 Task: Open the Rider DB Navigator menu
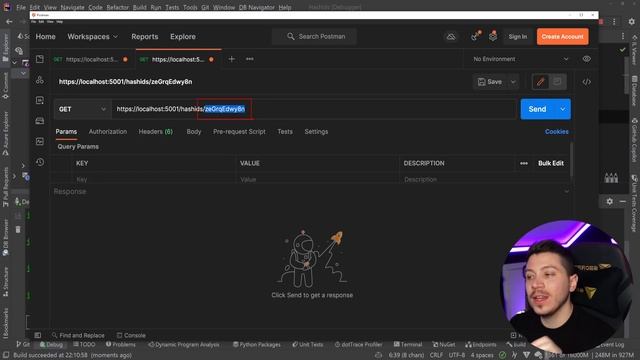256,7
